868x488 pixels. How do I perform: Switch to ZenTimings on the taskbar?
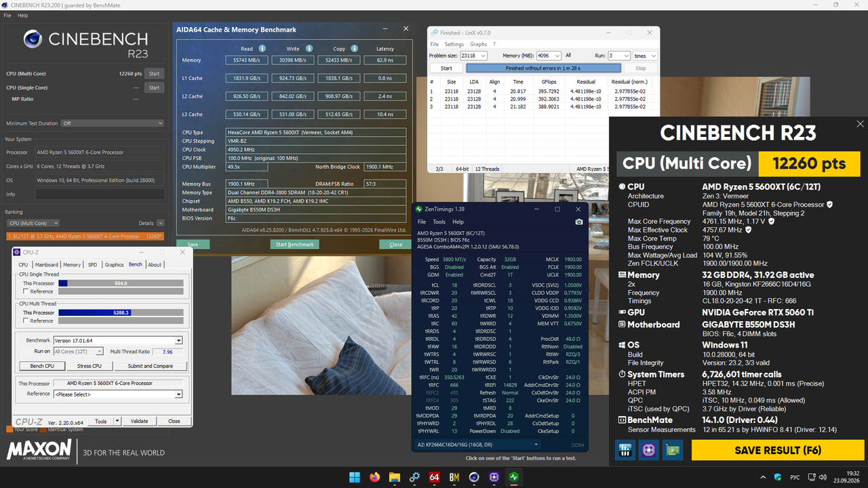514,477
